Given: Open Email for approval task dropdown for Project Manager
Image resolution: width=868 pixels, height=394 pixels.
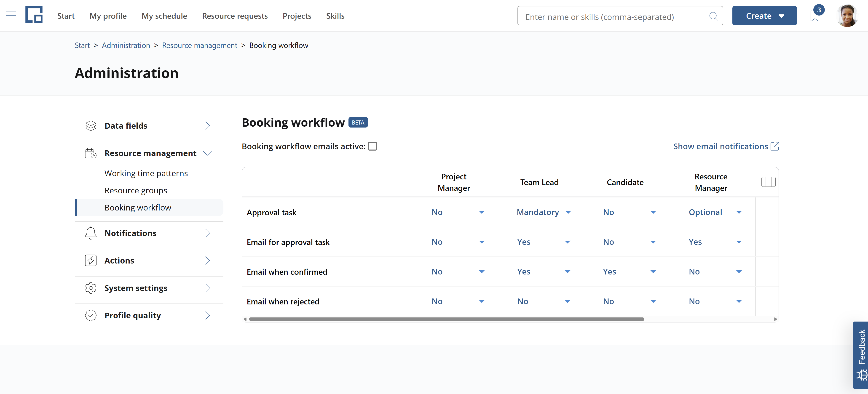Looking at the screenshot, I should point(458,242).
